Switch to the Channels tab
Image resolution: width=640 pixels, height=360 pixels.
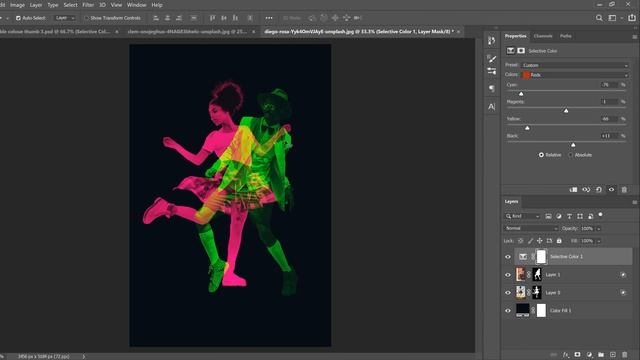tap(543, 36)
